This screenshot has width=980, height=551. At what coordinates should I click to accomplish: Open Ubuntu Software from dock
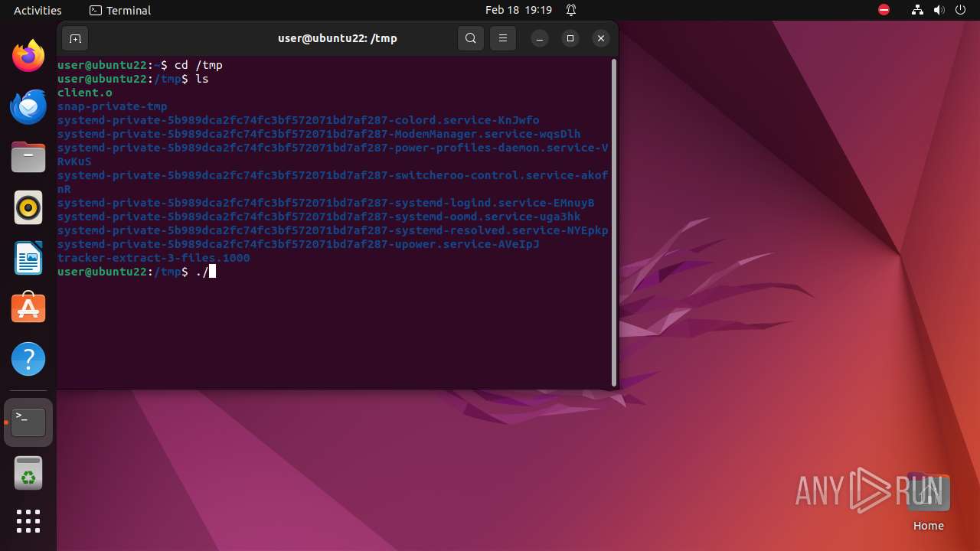tap(28, 309)
